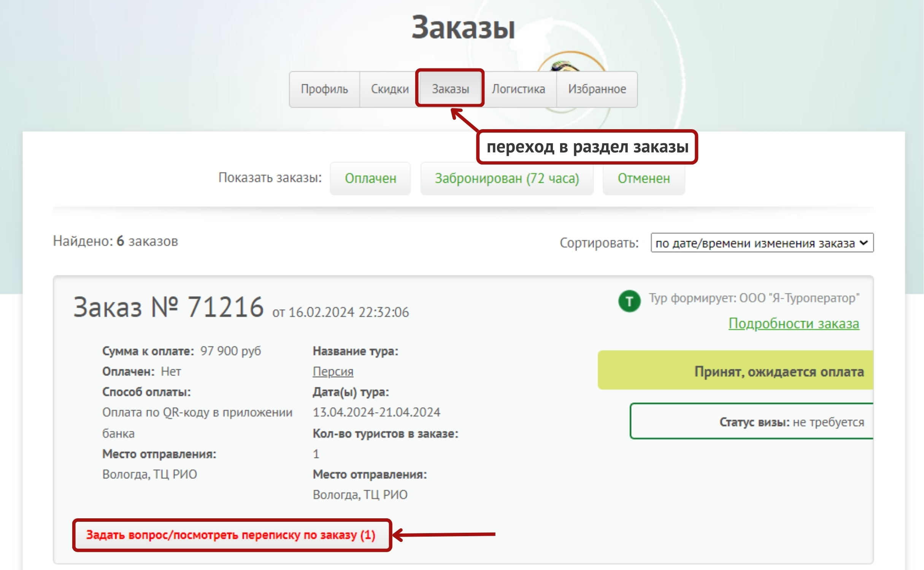
Task: Go to the Логистика tab
Action: click(x=518, y=89)
